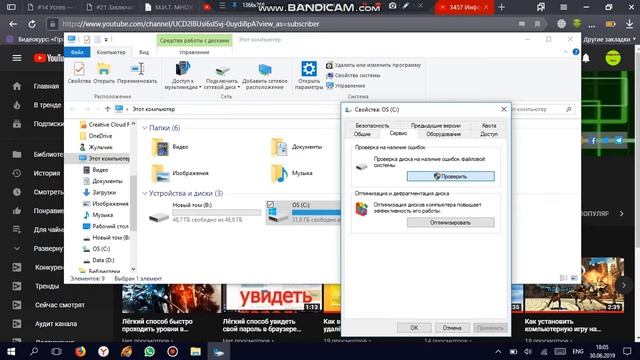Cancel the properties dialog with Отмена
The height and width of the screenshot is (360, 640).
click(x=451, y=328)
